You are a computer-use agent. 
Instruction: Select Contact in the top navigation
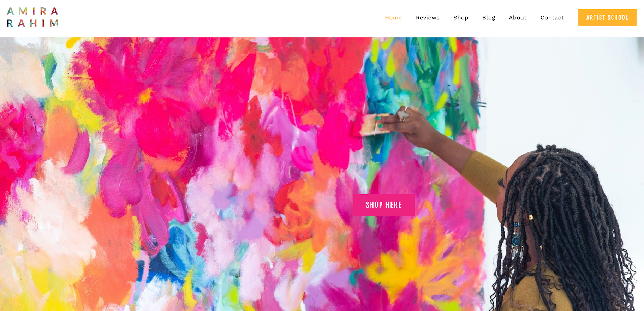(x=552, y=18)
